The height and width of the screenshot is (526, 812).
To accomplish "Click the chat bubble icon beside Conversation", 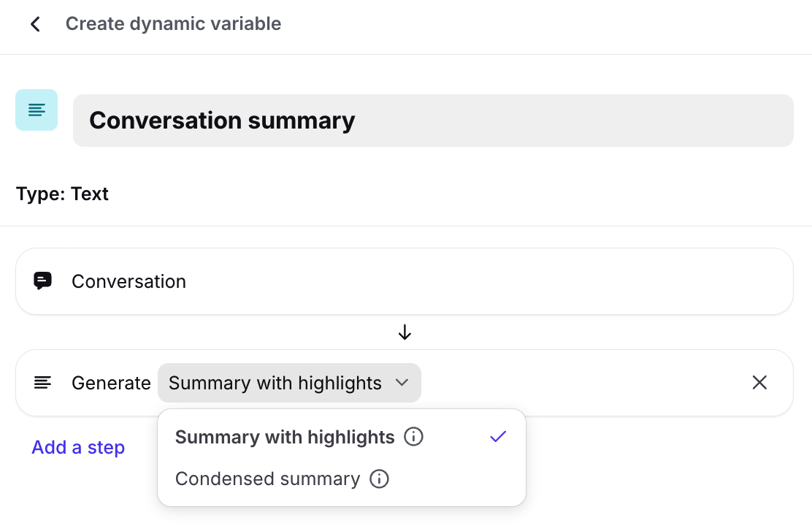I will (x=43, y=281).
